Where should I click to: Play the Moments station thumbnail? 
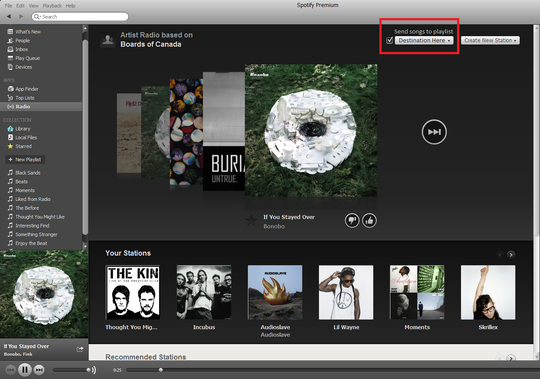click(x=417, y=292)
